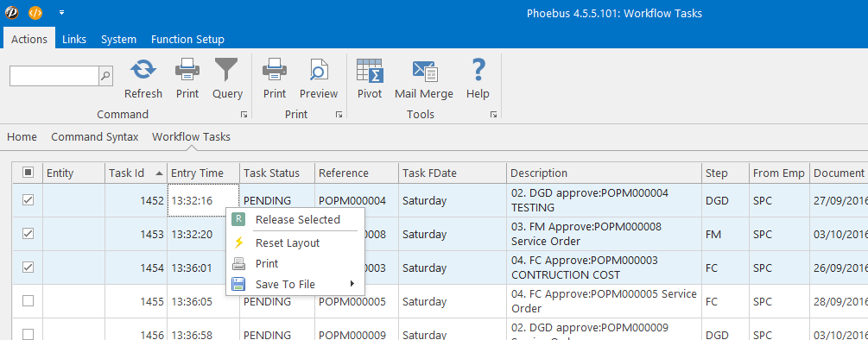Switch to the Function Setup ribbon tab
This screenshot has width=868, height=340.
coord(187,39)
